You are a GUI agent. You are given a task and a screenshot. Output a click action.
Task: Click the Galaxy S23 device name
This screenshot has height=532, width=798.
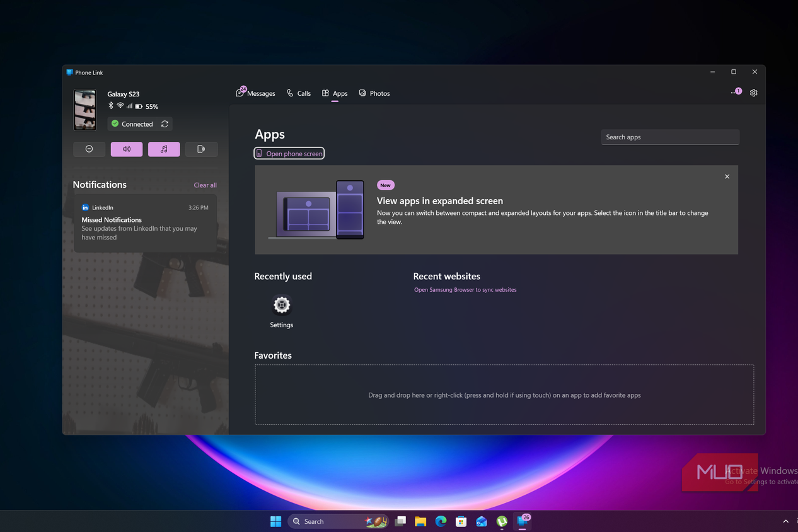[124, 94]
